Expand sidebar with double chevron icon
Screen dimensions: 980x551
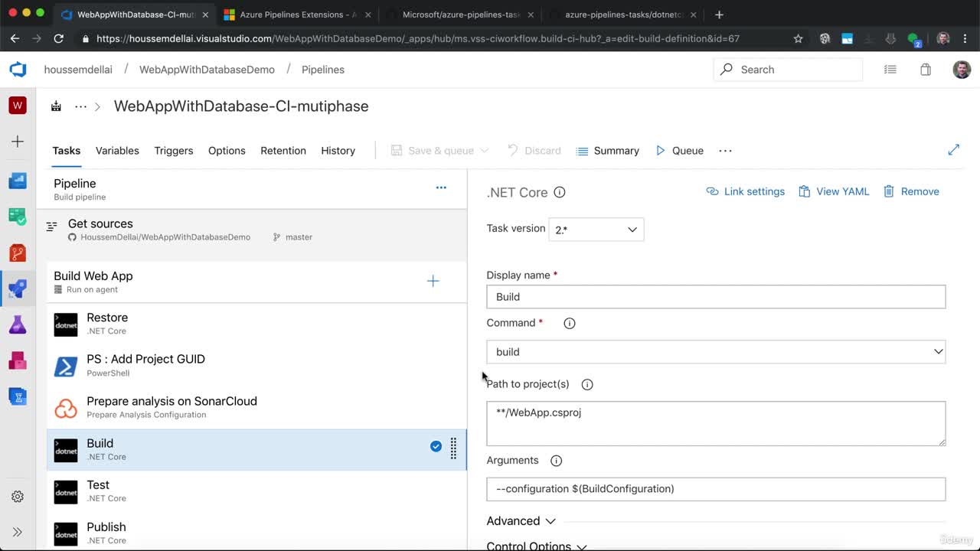tap(18, 532)
